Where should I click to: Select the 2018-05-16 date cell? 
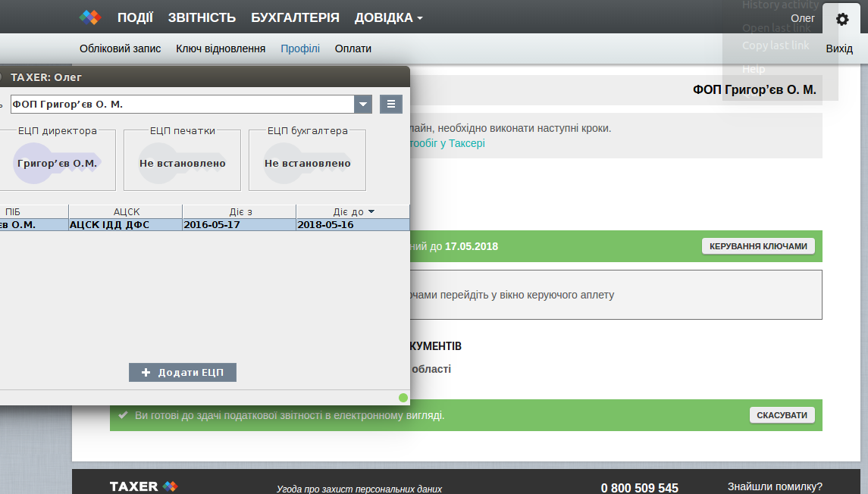353,224
